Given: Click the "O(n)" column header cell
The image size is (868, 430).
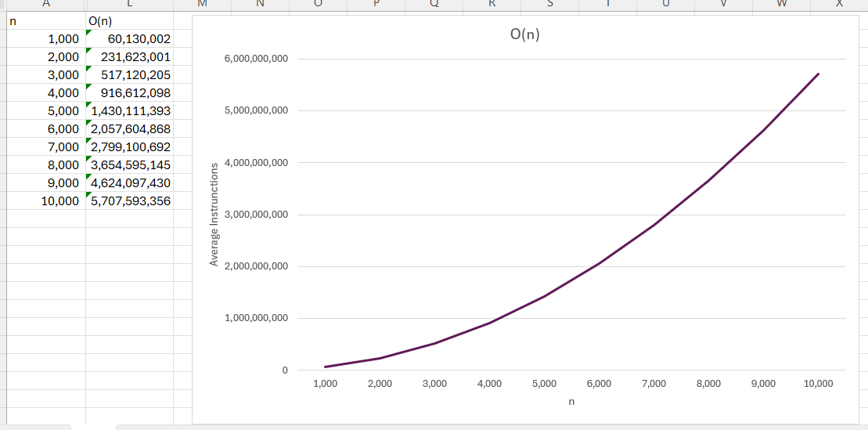Looking at the screenshot, I should [x=130, y=21].
